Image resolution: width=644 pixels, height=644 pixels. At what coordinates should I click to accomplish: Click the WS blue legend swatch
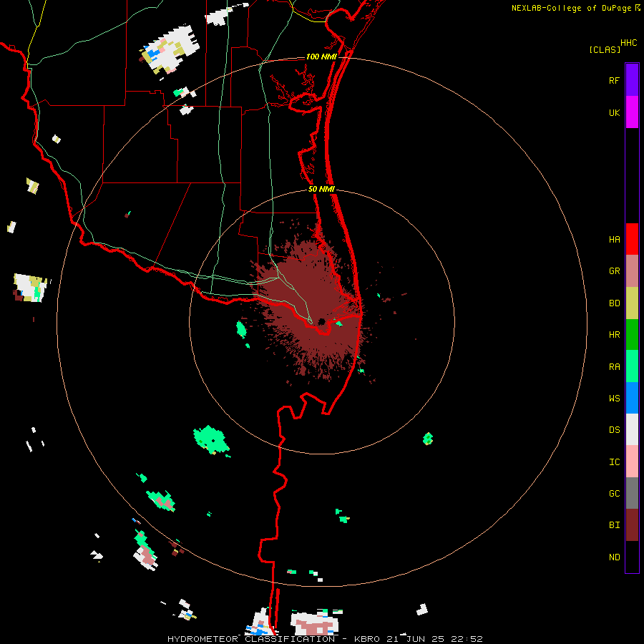(x=632, y=398)
